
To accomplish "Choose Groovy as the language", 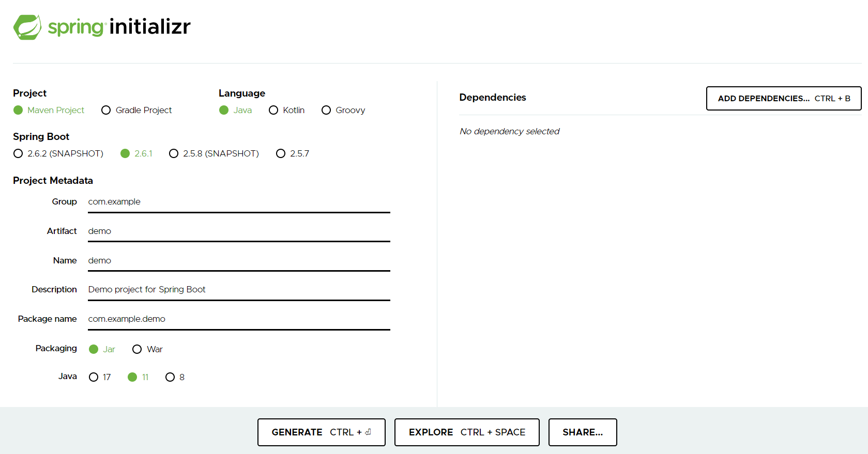I will (343, 110).
